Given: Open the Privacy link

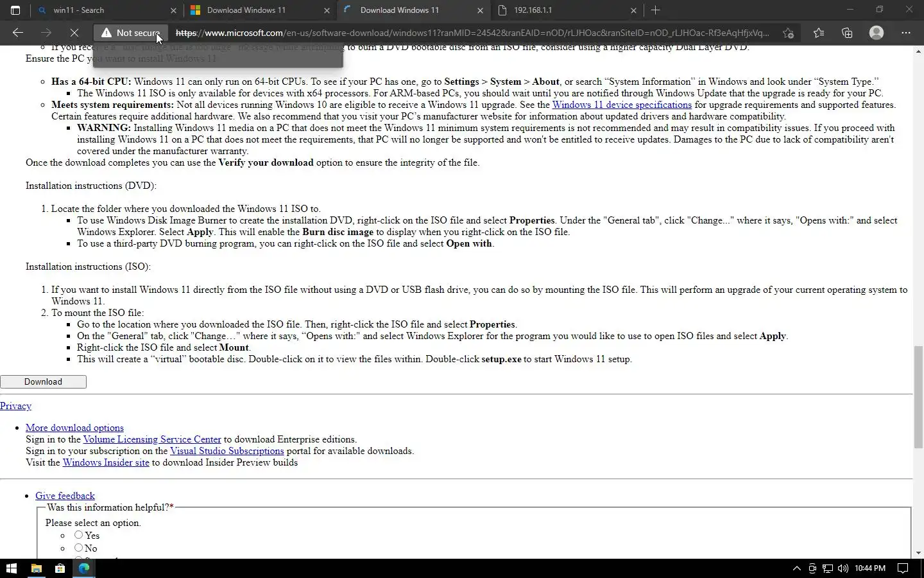Looking at the screenshot, I should point(15,406).
